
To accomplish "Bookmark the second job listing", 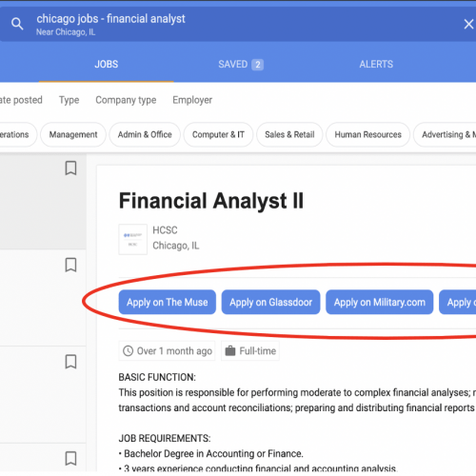I will [x=70, y=265].
